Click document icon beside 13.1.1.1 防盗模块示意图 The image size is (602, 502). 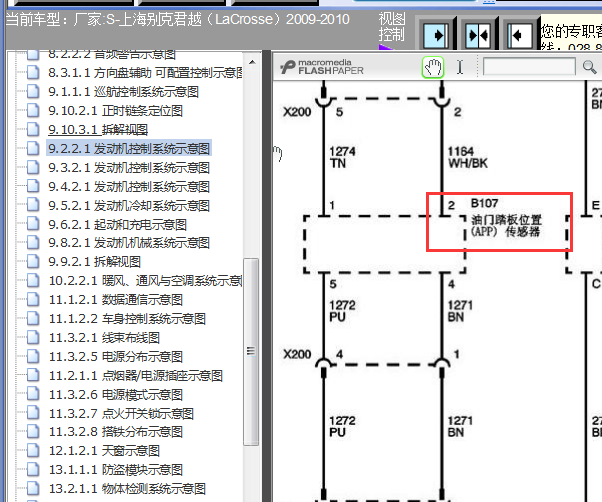pyautogui.click(x=33, y=469)
